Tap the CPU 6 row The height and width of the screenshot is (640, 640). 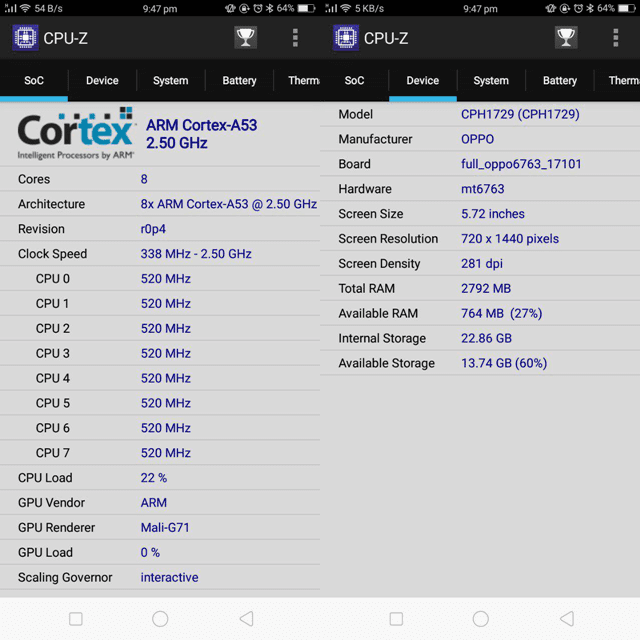pos(160,428)
